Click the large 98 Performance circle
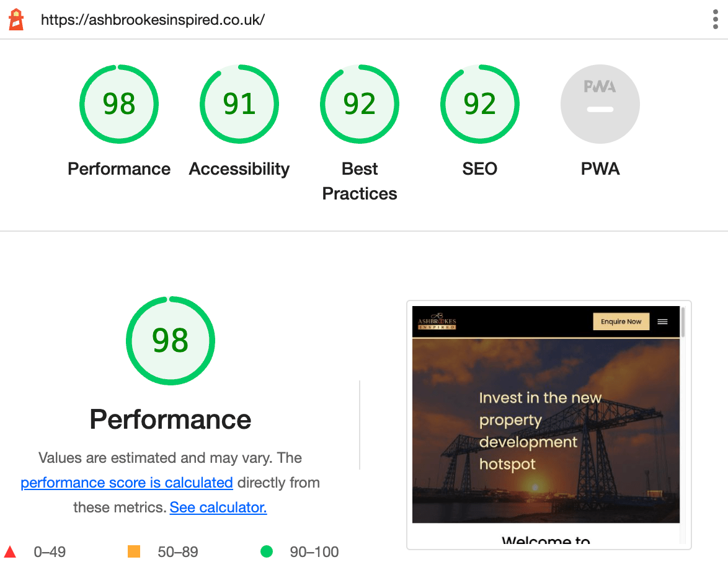Screen dimensions: 728x570 (171, 340)
